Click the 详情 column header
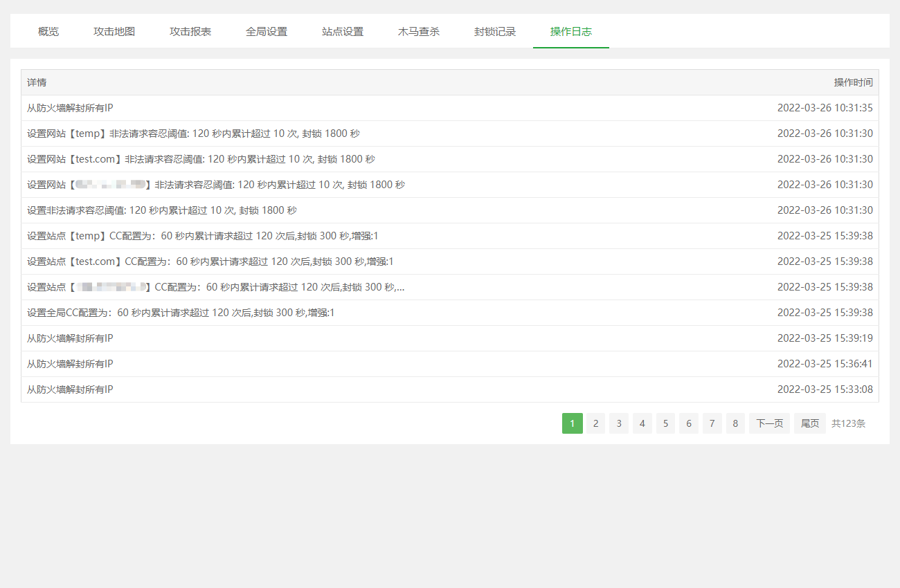This screenshot has height=588, width=900. tap(37, 82)
